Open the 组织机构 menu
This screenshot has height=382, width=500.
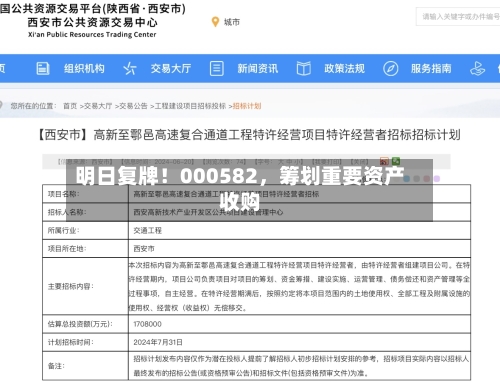(84, 69)
